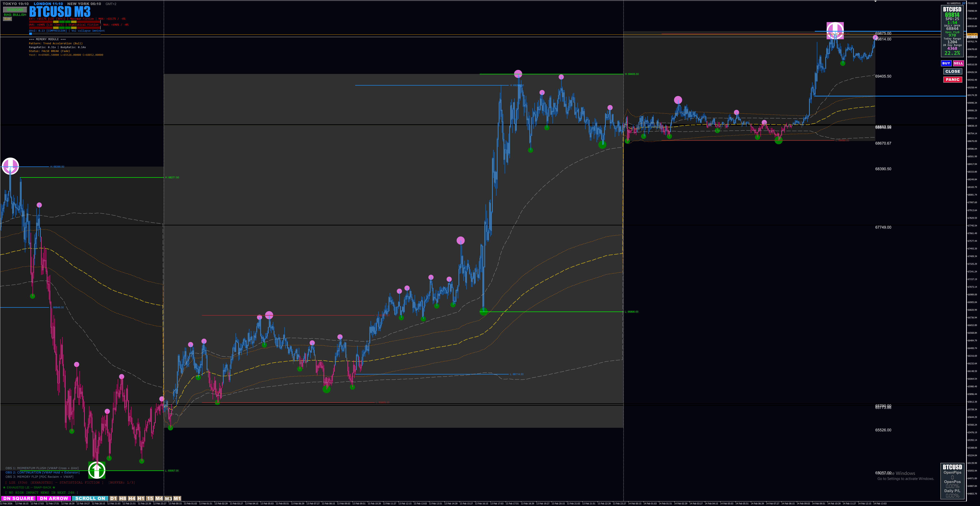Click the large white up-arrow signal at chart low
This screenshot has height=506, width=980.
tap(97, 470)
